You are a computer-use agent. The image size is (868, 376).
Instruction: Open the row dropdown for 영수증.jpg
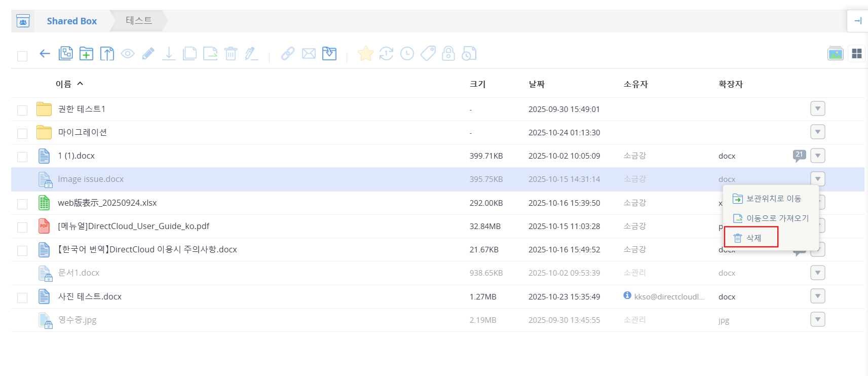pos(817,320)
